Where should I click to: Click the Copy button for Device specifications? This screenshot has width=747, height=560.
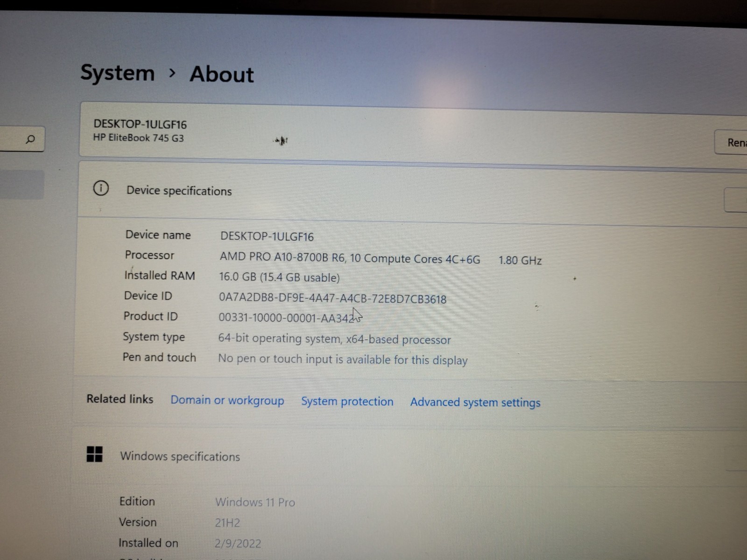click(736, 200)
